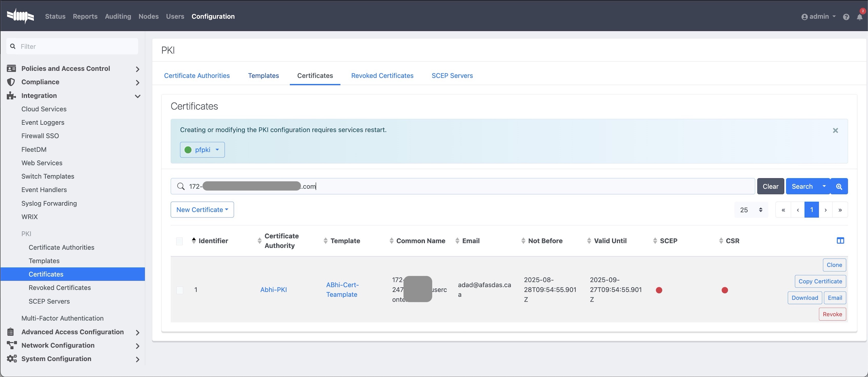Open the help question mark icon
Viewport: 868px width, 377px height.
click(x=846, y=16)
